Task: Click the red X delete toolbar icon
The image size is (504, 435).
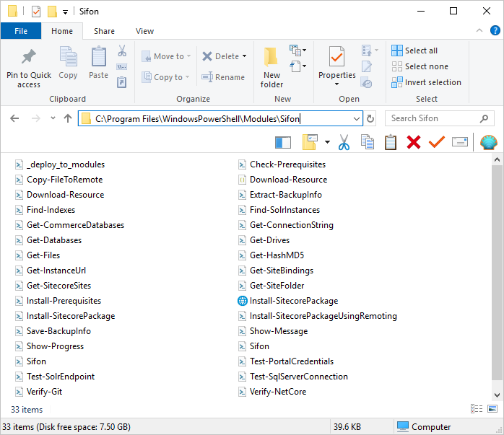Action: pos(414,142)
